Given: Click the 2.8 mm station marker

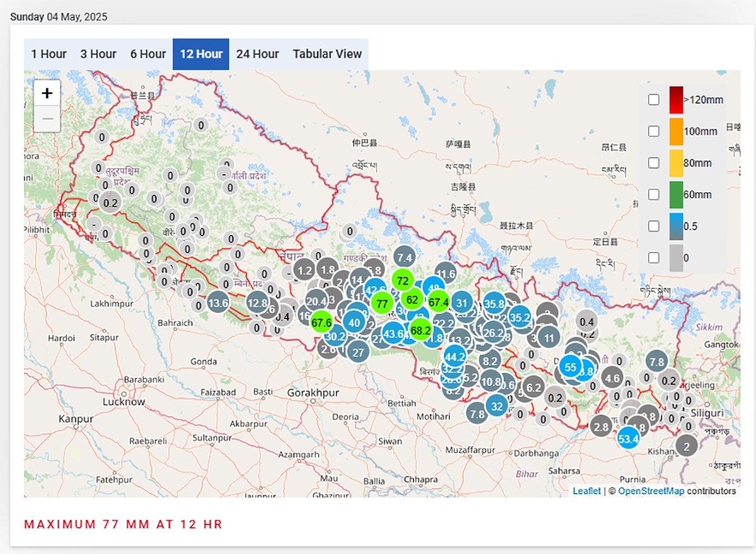Looking at the screenshot, I should 601,427.
